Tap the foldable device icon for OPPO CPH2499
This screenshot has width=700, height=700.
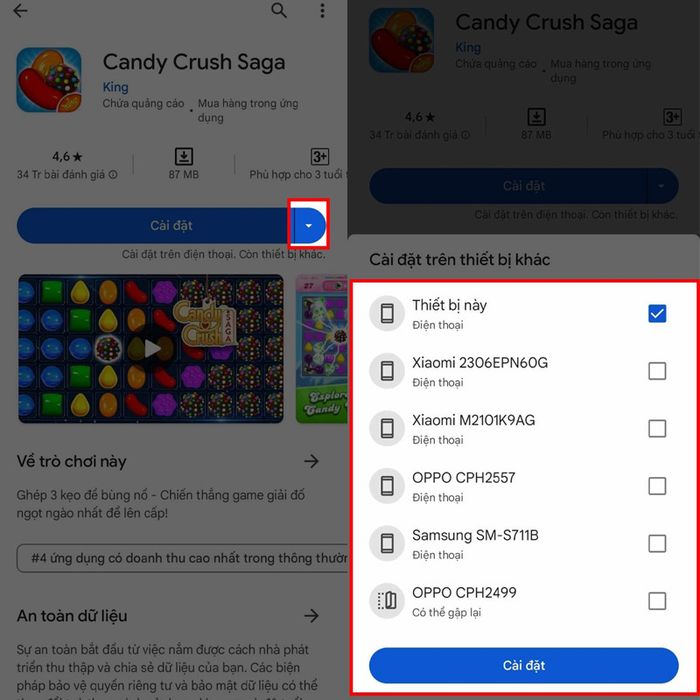click(x=387, y=600)
